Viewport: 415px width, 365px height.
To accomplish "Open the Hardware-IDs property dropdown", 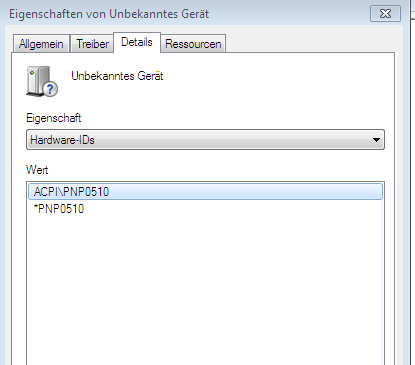I will click(205, 140).
